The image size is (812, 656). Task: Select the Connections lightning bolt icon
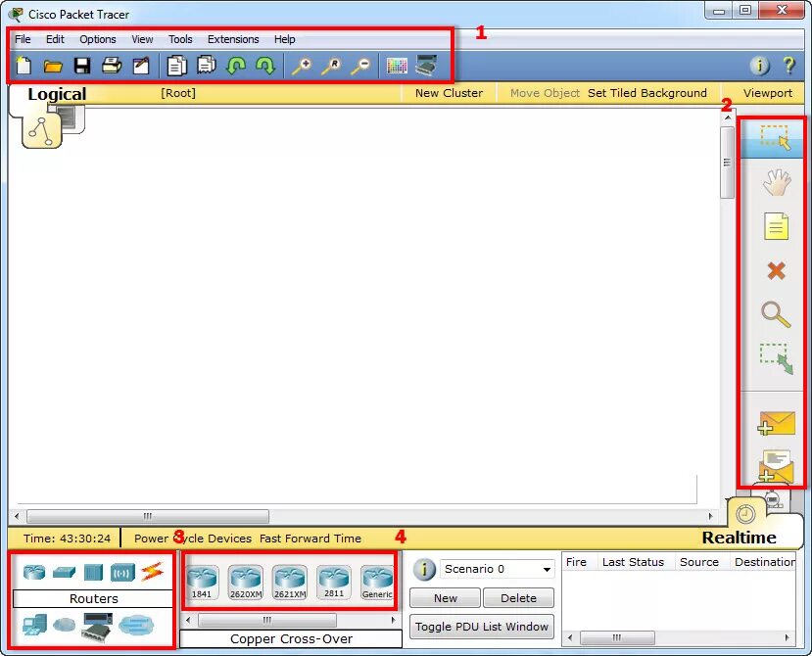[x=152, y=572]
